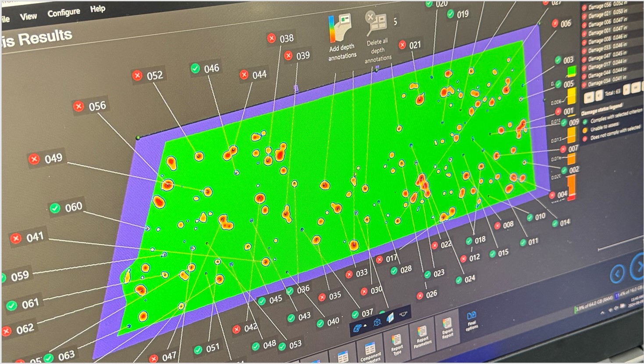This screenshot has height=364, width=644.
Task: Click the green status marker for 060
Action: tap(55, 208)
